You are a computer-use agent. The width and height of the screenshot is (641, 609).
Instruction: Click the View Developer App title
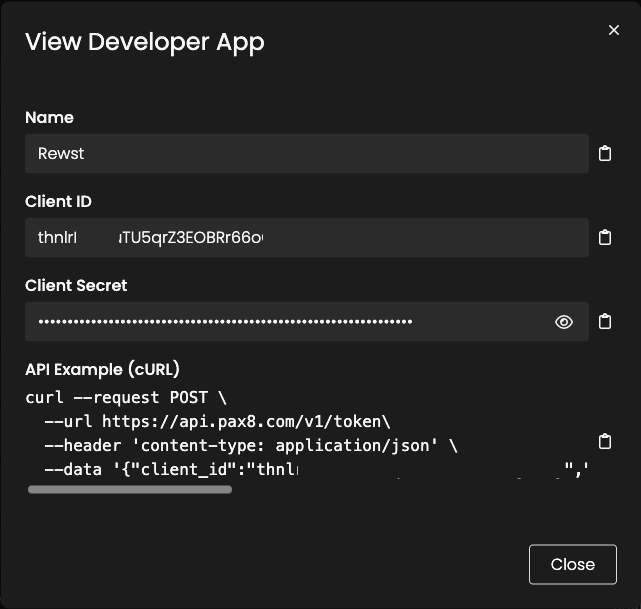point(144,41)
